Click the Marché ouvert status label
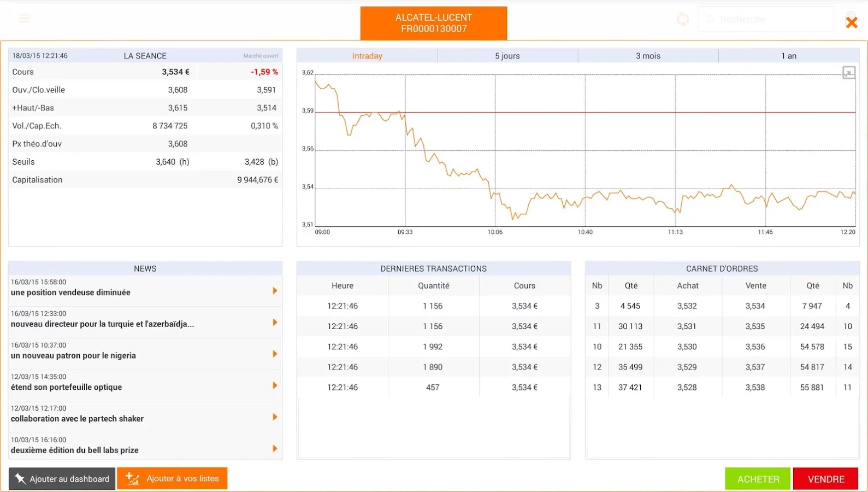868x492 pixels. 261,56
